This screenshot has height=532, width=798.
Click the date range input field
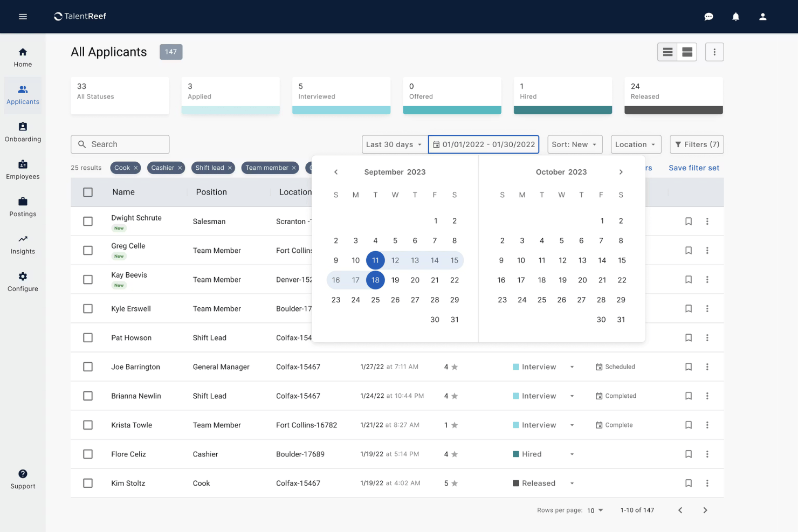(484, 144)
